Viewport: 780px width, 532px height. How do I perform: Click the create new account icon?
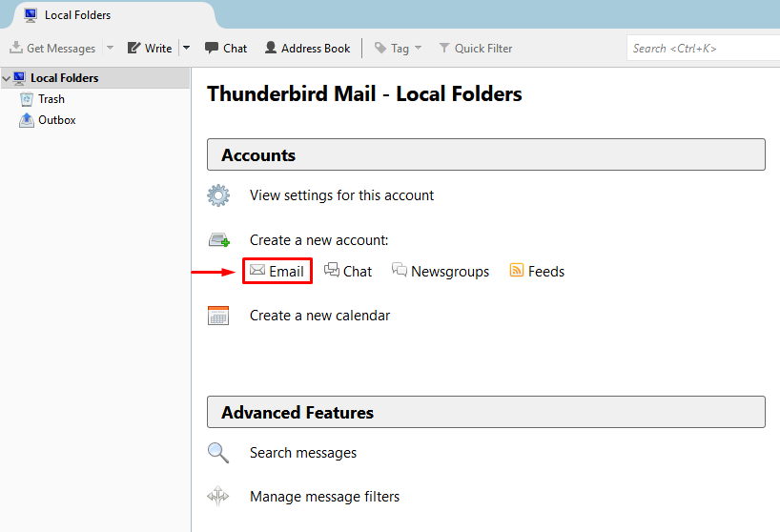point(219,239)
